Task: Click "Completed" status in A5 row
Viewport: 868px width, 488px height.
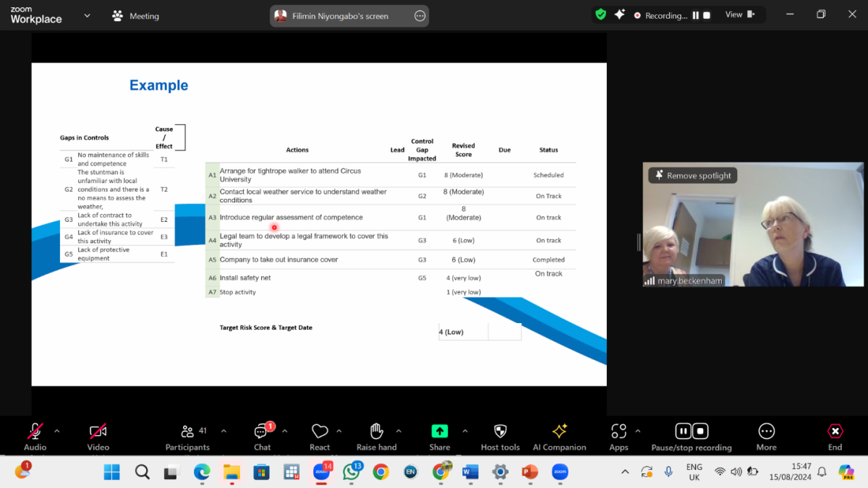Action: 548,260
